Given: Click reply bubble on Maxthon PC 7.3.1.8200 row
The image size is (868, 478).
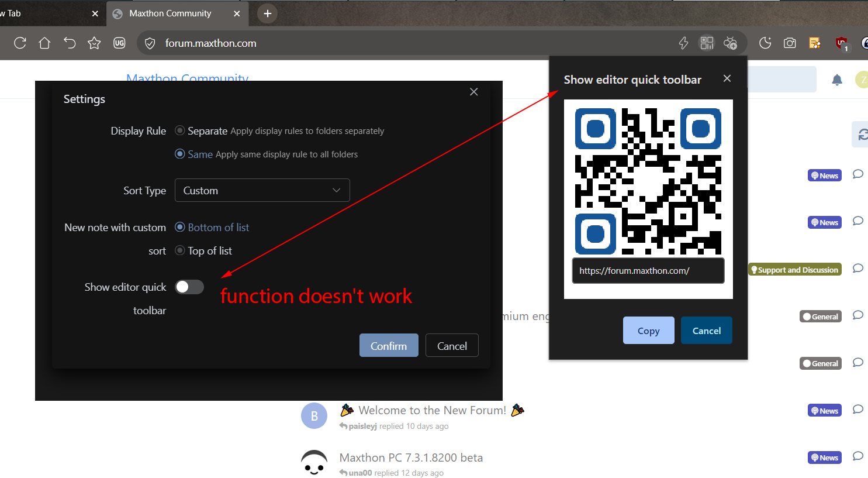Looking at the screenshot, I should (x=858, y=456).
